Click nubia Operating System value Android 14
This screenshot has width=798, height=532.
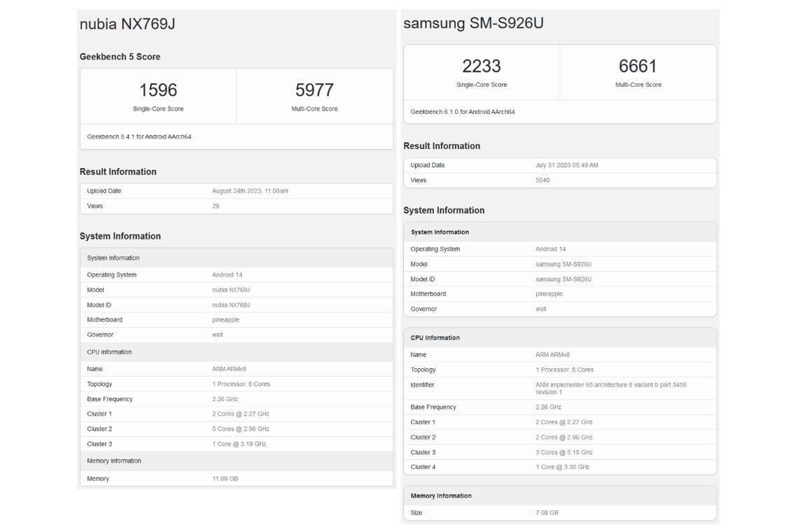tap(227, 275)
